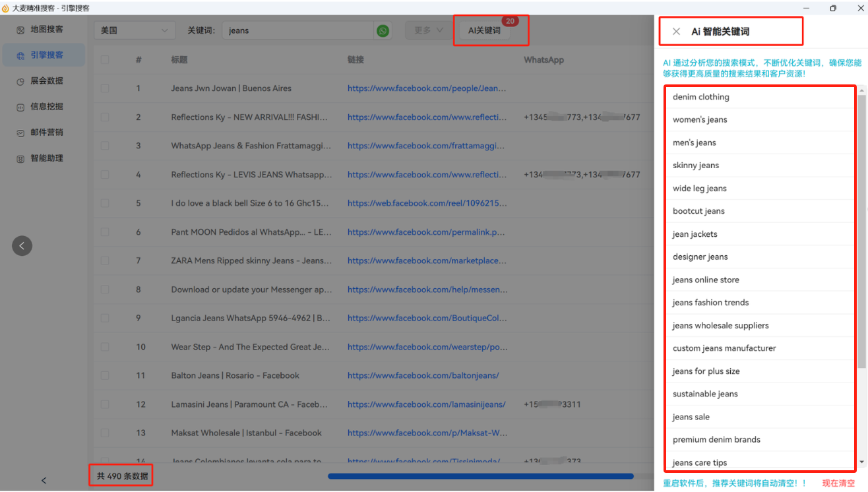Screen dimensions: 868x492
Task: Open the facebook.com/lamasinijeans link
Action: 427,404
